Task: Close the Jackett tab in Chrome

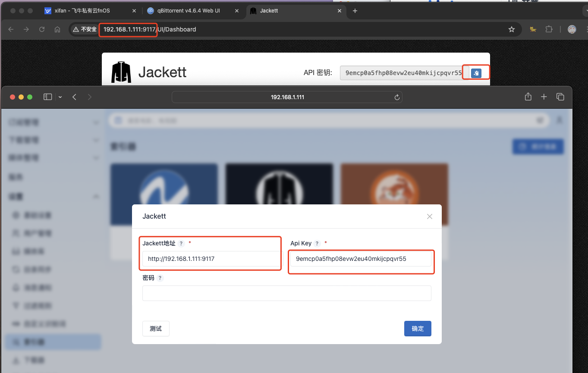Action: 340,11
